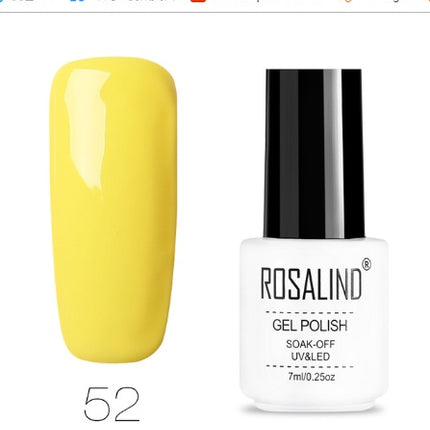Click the black bottle cap

[x=314, y=153]
